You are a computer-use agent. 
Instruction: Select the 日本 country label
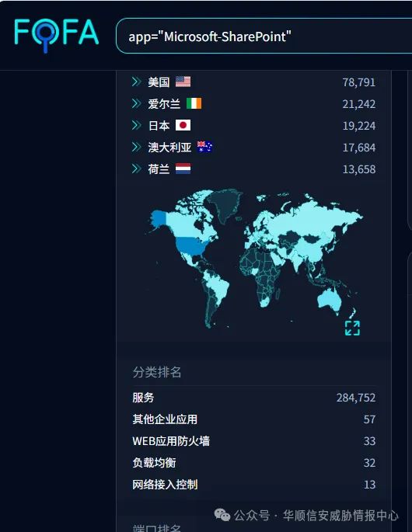click(159, 126)
